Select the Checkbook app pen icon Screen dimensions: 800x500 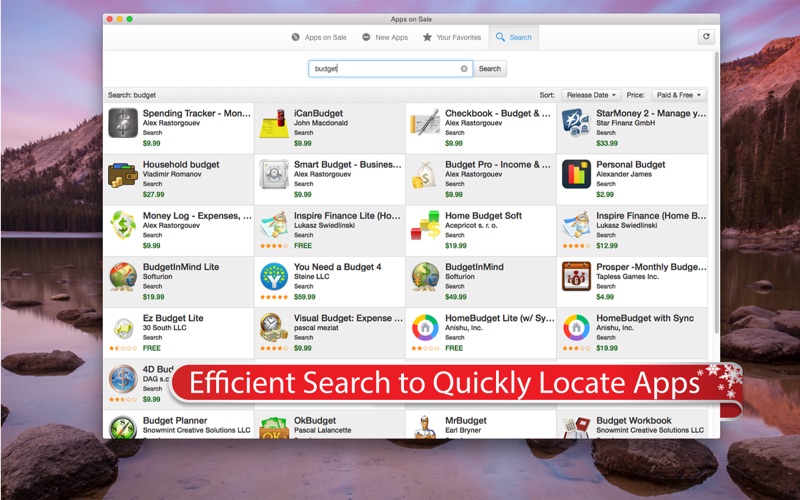(425, 123)
